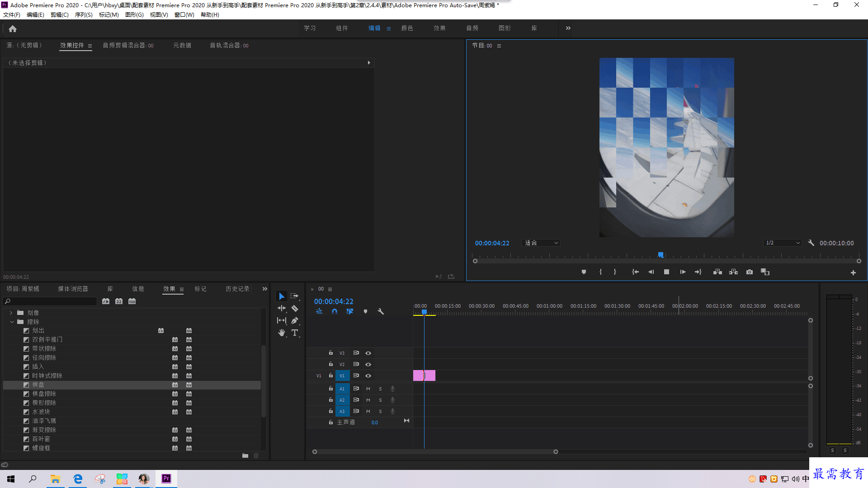Image resolution: width=868 pixels, height=488 pixels.
Task: Mute audio track A1
Action: [368, 389]
